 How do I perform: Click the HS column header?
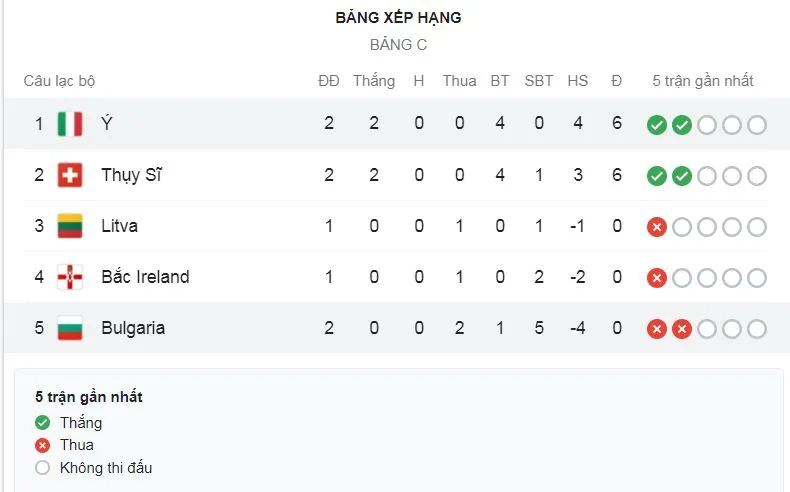click(577, 81)
